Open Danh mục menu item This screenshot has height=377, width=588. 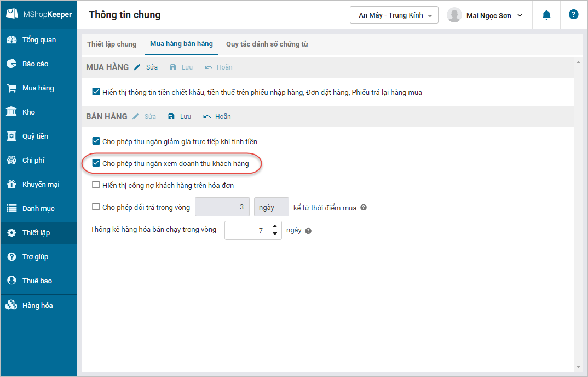(x=39, y=208)
